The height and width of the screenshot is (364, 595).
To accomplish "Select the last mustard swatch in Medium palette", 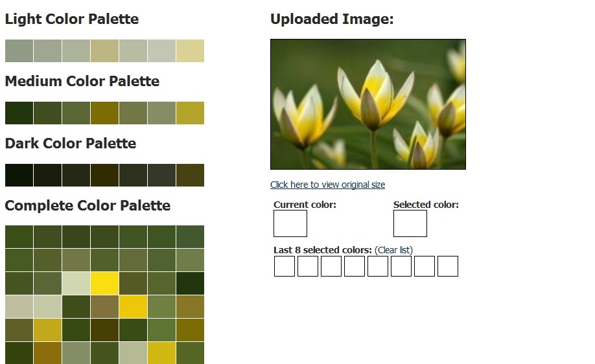I will (190, 113).
